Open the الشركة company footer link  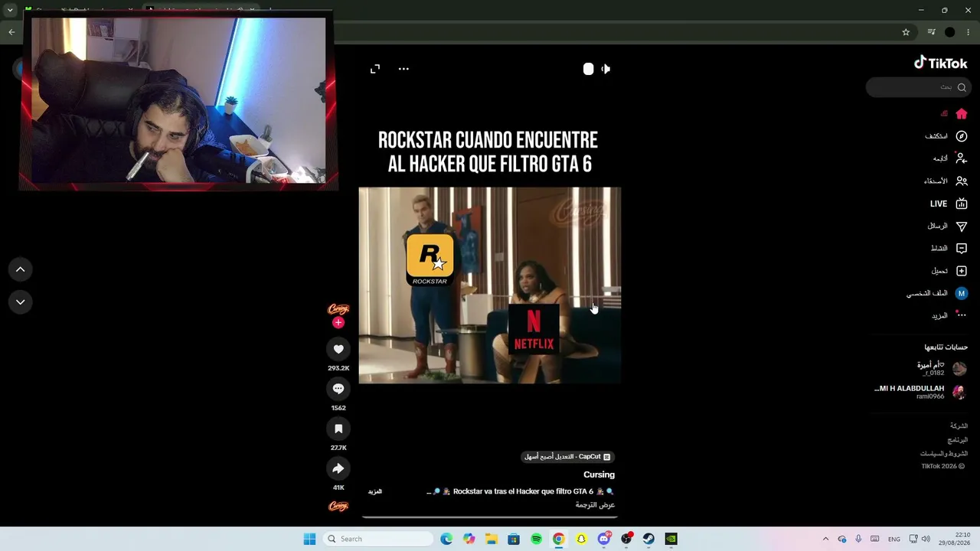pos(959,425)
